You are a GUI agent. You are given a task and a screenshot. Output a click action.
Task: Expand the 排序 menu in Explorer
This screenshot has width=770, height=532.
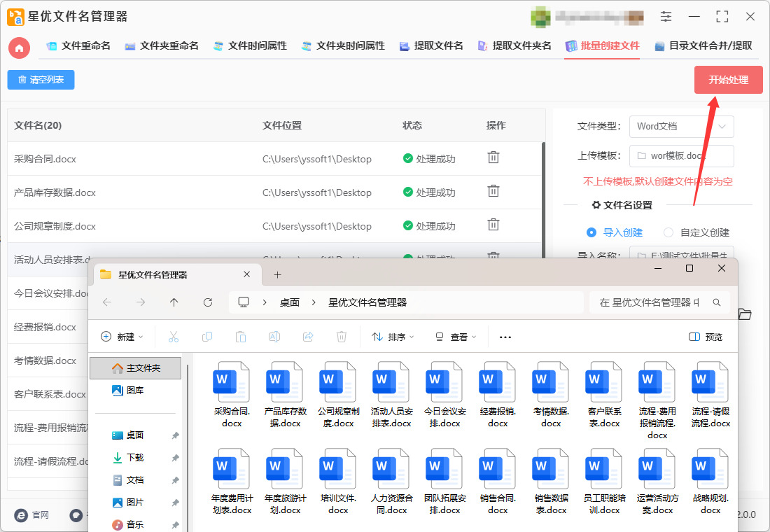point(393,337)
